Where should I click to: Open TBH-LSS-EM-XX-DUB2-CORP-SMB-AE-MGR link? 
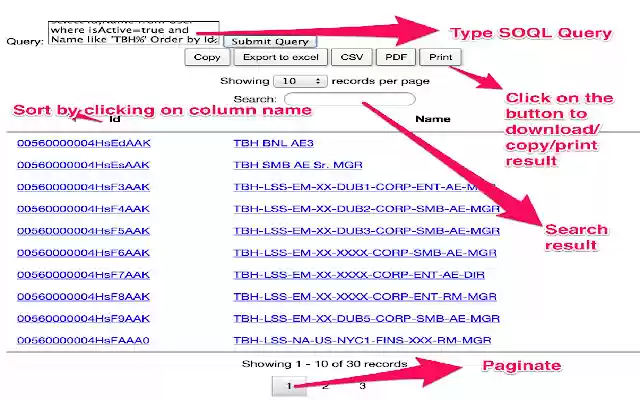coord(367,209)
